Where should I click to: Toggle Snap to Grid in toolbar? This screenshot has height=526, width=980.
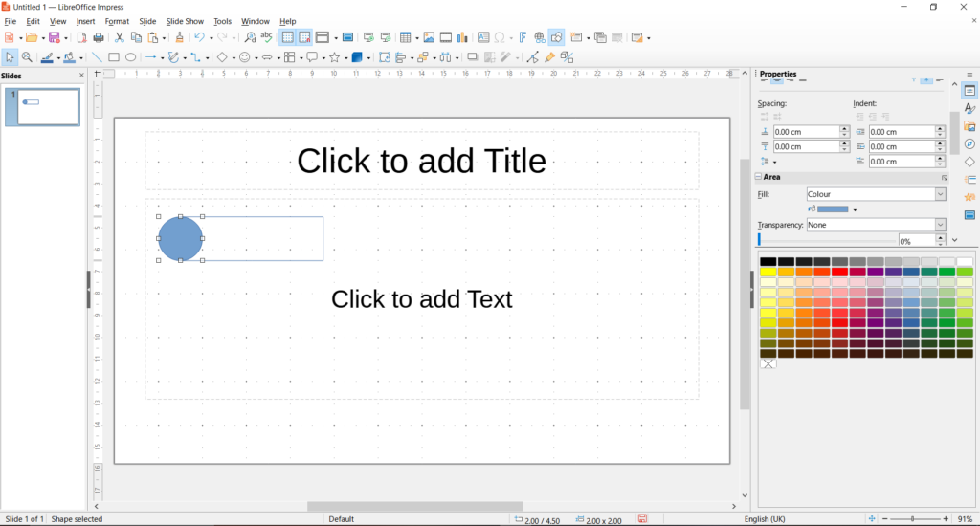[304, 37]
